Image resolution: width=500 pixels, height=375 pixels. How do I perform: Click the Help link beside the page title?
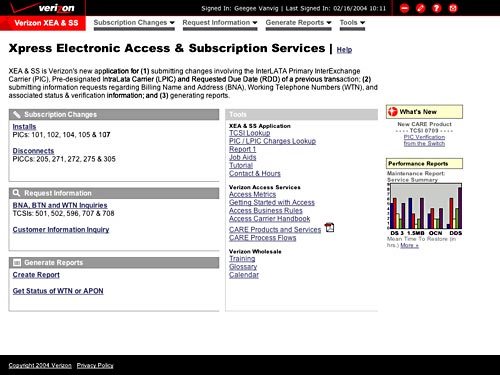point(344,50)
